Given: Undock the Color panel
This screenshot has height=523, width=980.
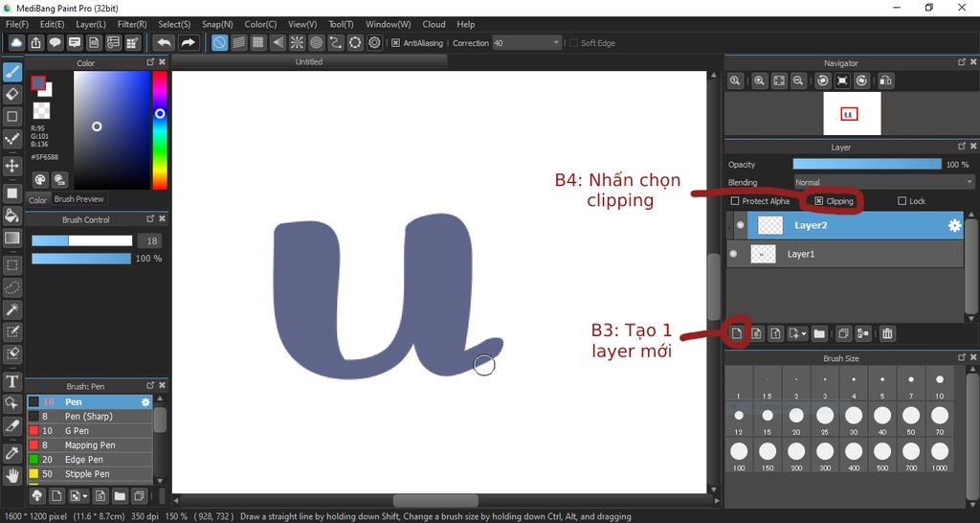Looking at the screenshot, I should click(x=150, y=62).
